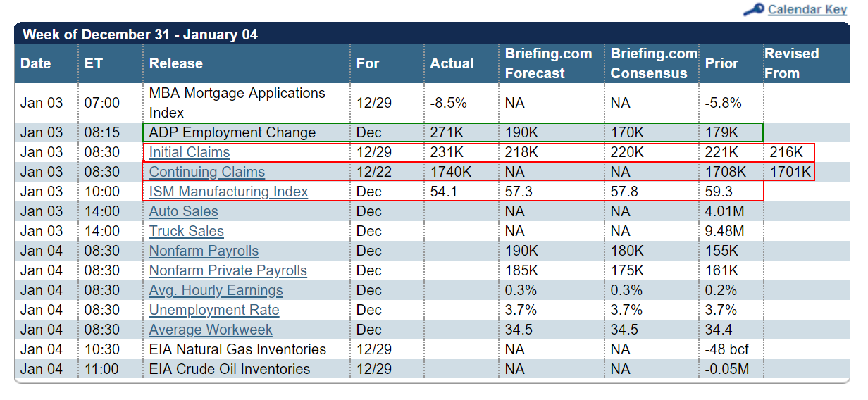The image size is (868, 400).
Task: Click the key icon beside Calendar Key
Action: click(753, 10)
